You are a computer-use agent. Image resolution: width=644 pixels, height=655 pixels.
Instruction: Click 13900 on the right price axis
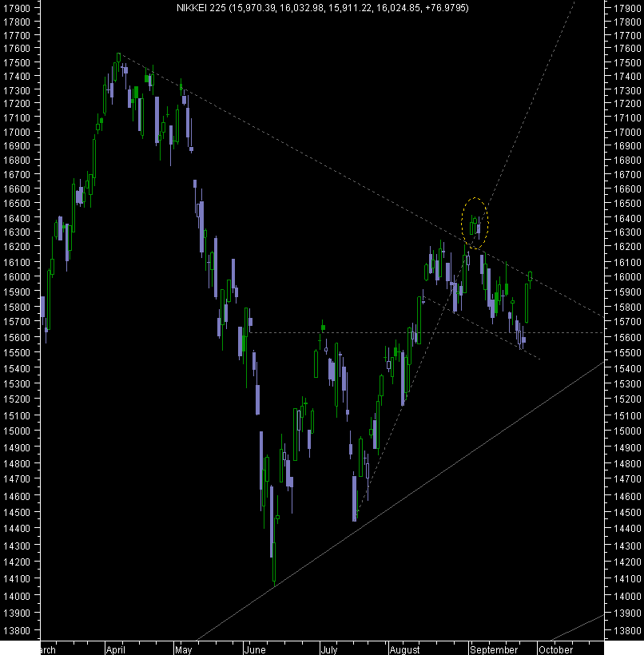point(627,613)
